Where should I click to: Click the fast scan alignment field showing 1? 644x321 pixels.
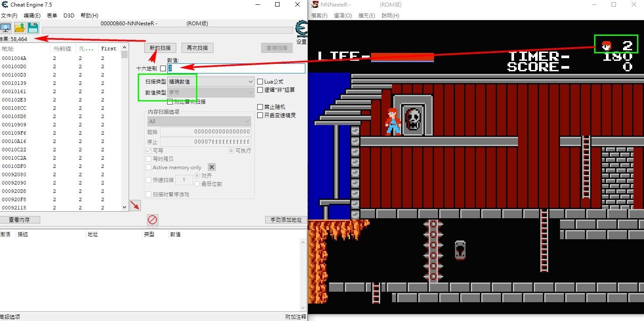pos(184,180)
